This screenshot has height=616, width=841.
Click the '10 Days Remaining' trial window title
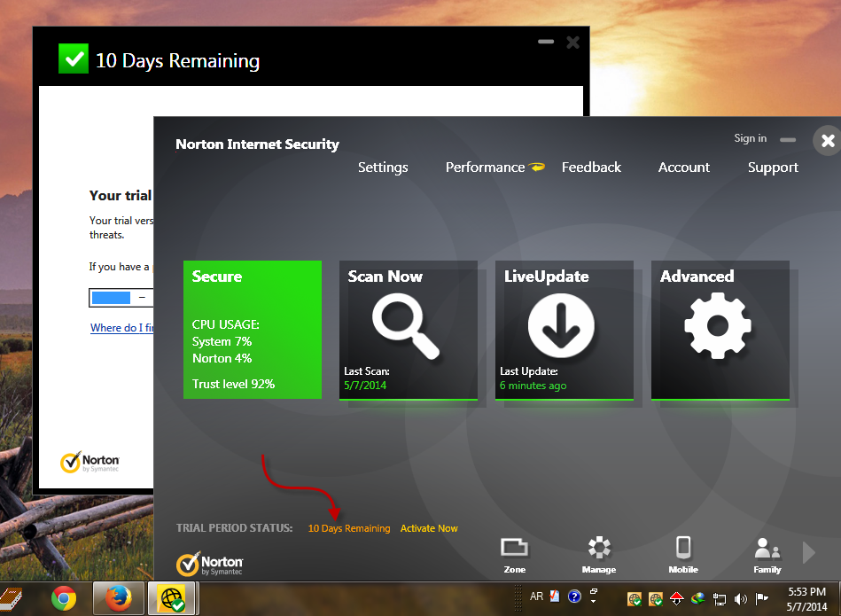(177, 60)
